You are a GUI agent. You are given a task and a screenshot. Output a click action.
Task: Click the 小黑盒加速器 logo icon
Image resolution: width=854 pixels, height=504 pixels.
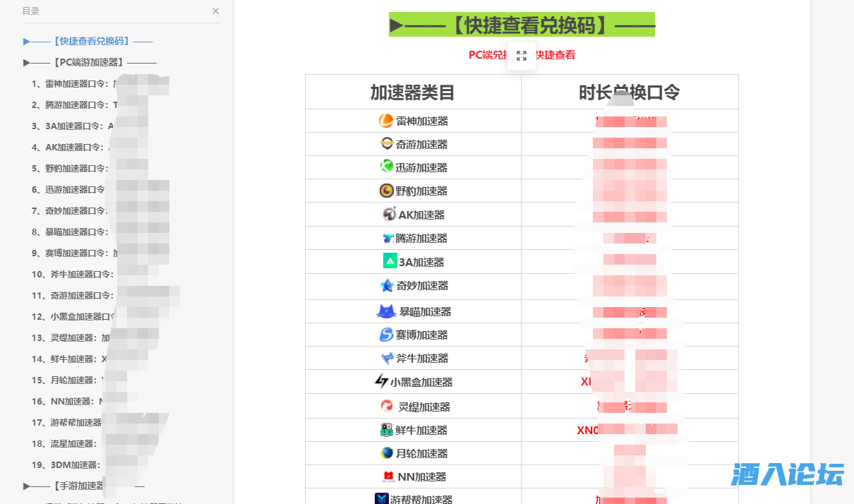tap(381, 382)
